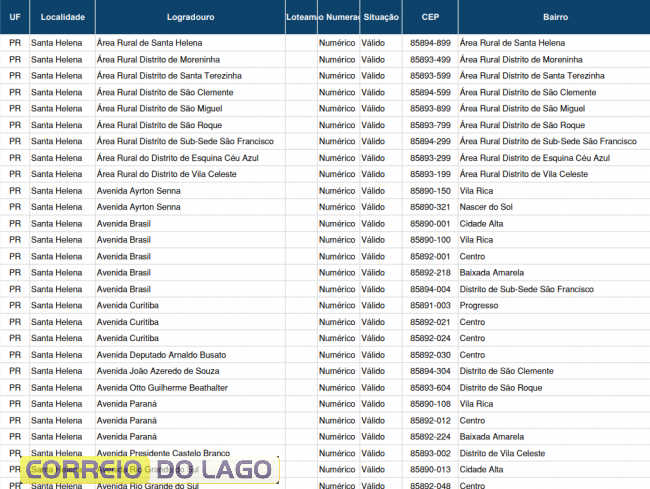Click the UF column header
This screenshot has width=650, height=489.
pos(14,17)
